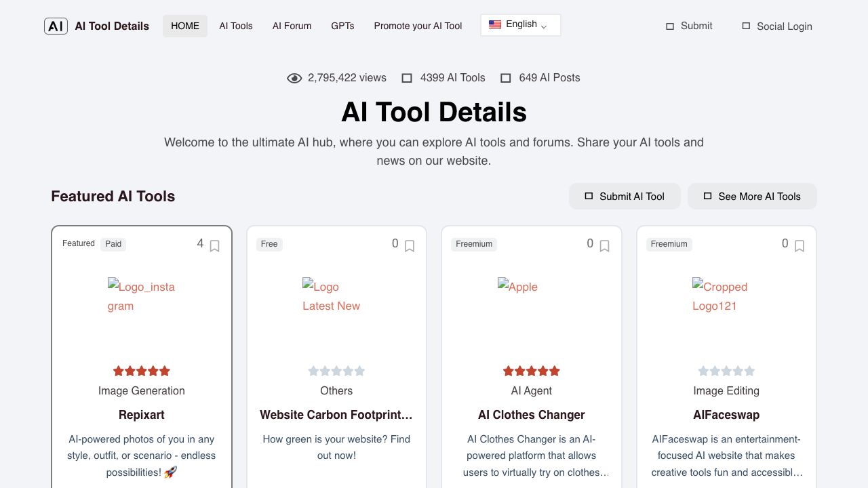Bookmark the AI Clothes Changer card
Image resolution: width=868 pixels, height=488 pixels.
click(604, 246)
